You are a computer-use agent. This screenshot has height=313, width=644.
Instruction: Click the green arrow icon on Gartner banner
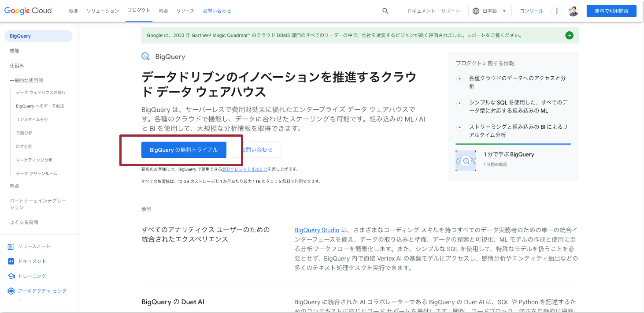click(x=569, y=36)
